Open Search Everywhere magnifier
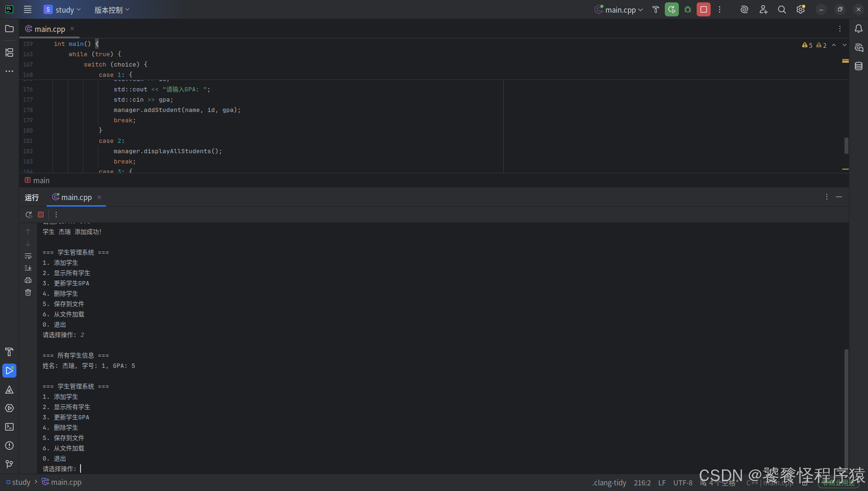868x491 pixels. tap(782, 9)
